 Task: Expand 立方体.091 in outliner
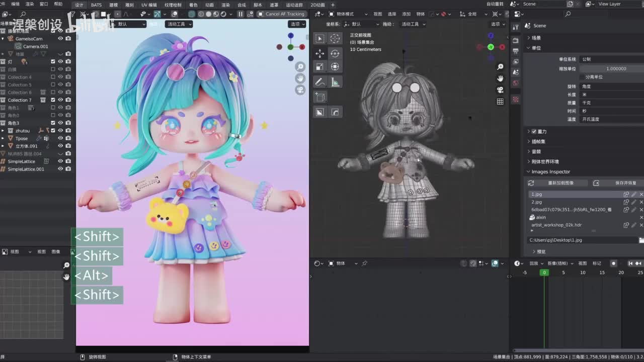3,146
